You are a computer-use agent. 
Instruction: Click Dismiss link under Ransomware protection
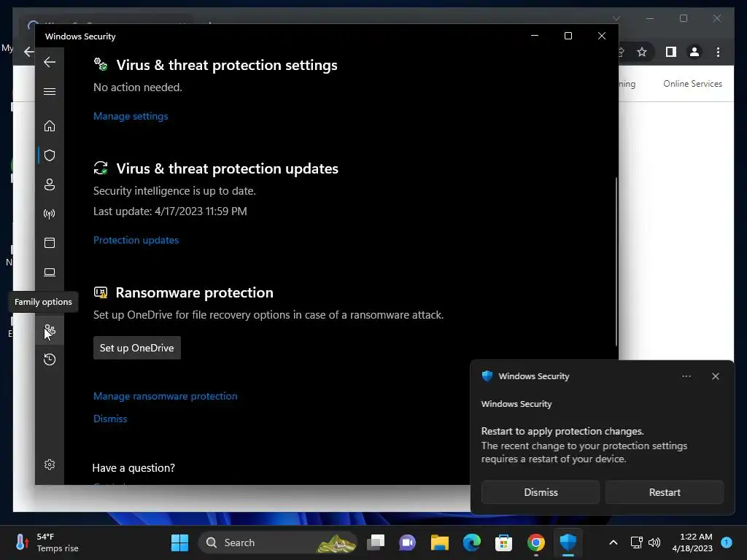tap(110, 419)
